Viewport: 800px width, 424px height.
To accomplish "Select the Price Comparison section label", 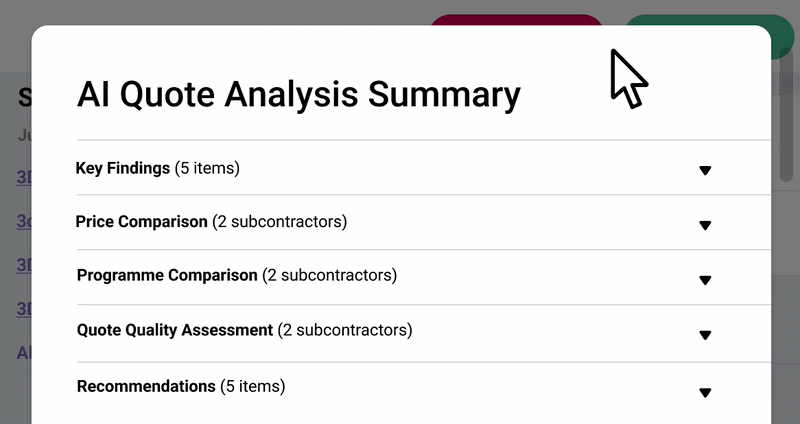I will point(141,221).
